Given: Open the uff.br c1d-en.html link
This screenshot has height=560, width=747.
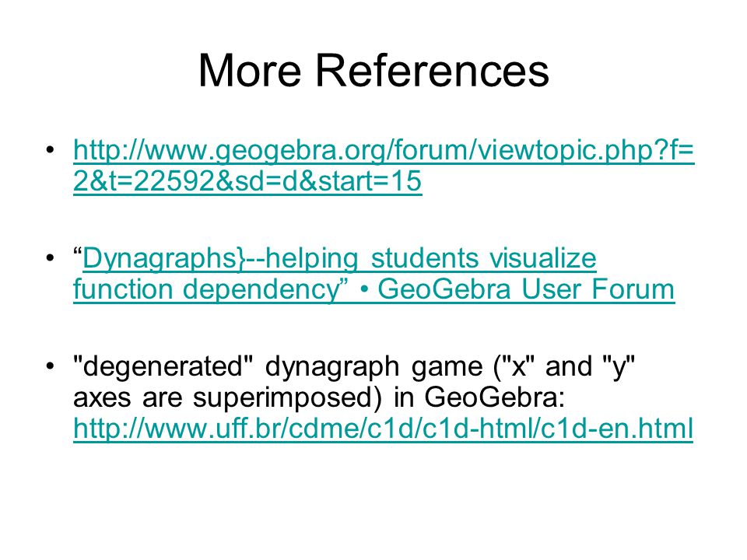Looking at the screenshot, I should 383,429.
